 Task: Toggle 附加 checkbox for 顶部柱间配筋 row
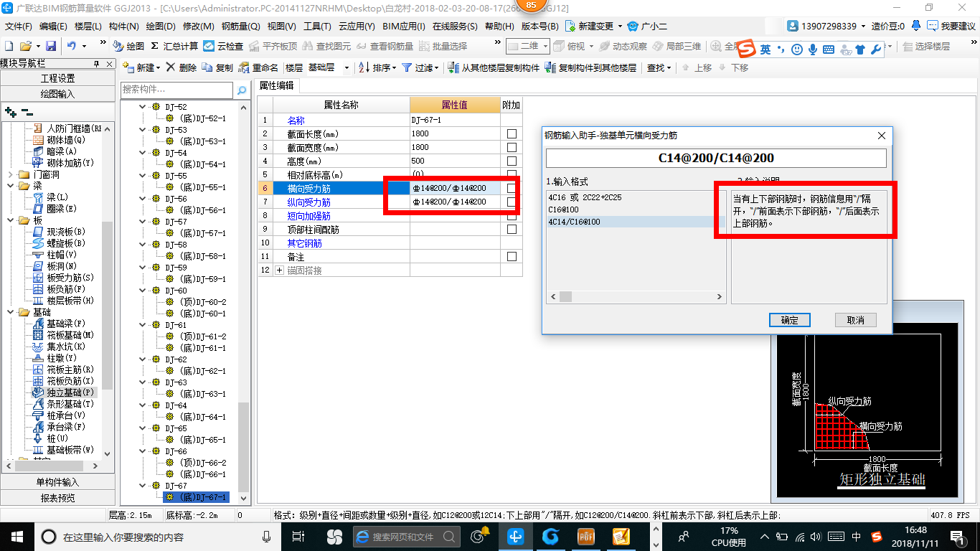pos(512,230)
